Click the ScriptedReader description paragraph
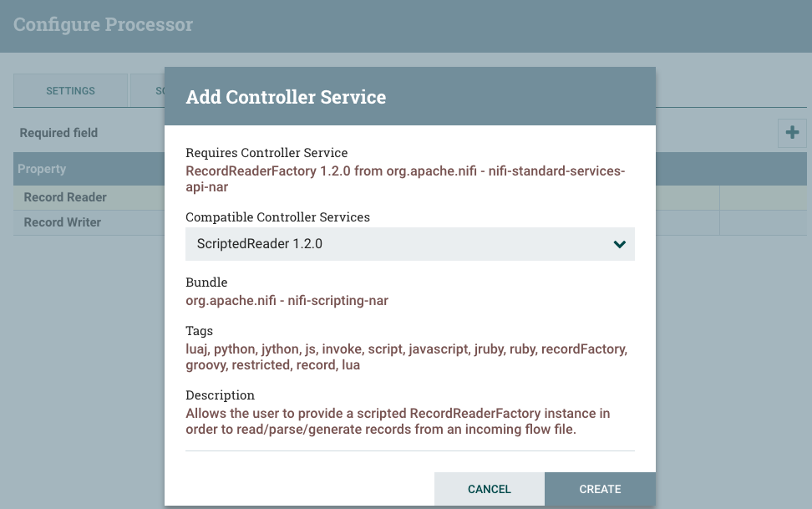 398,421
